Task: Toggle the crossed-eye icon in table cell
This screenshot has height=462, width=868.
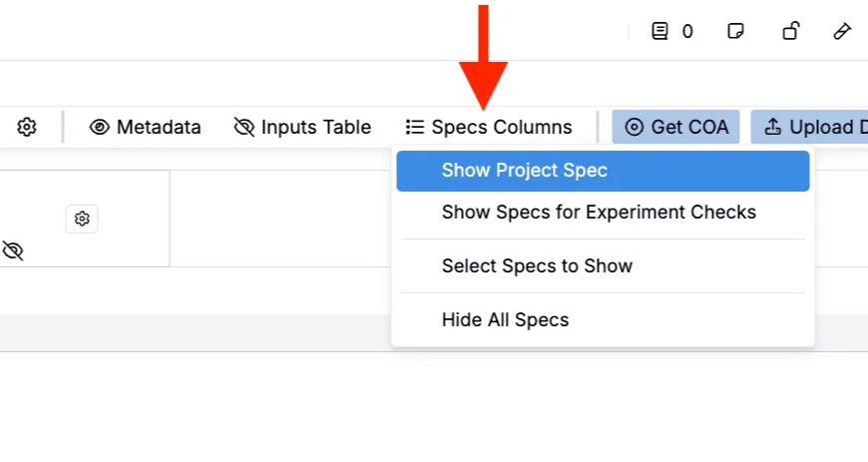Action: coord(13,250)
